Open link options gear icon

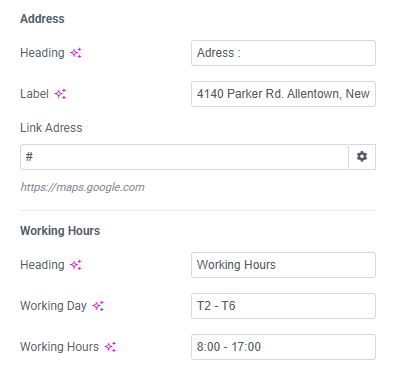(362, 157)
